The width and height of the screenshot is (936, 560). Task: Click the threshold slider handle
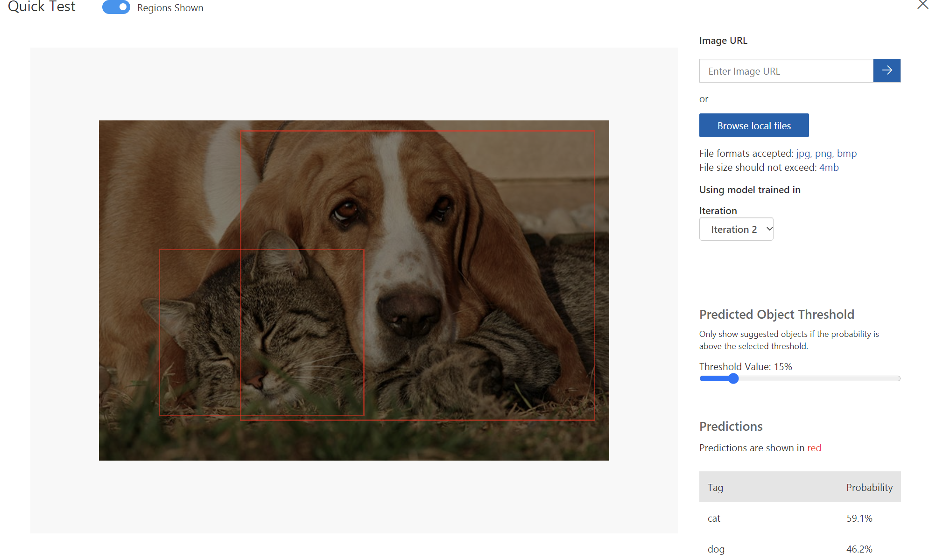coord(733,378)
